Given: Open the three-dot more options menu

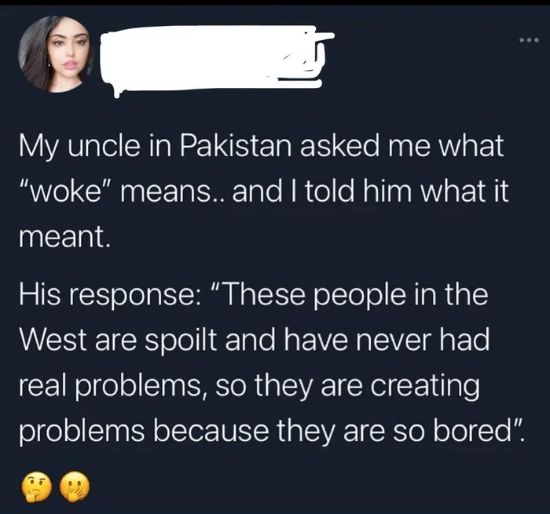Looking at the screenshot, I should (x=529, y=40).
